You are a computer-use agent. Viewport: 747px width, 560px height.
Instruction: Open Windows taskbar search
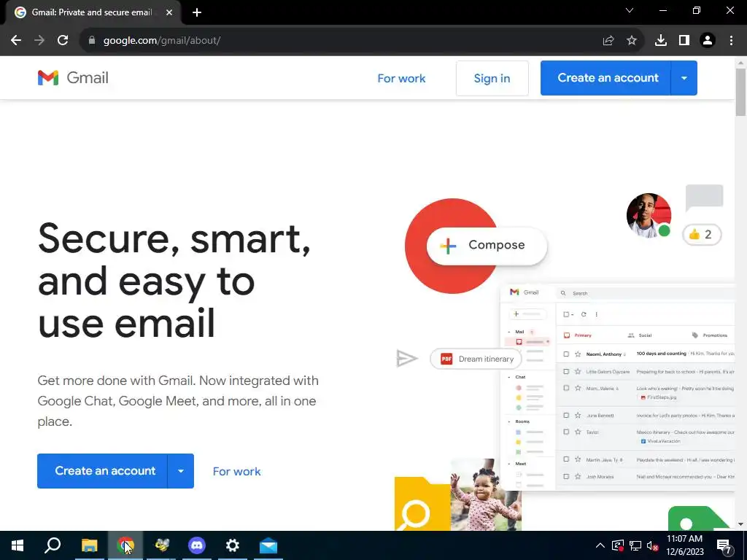(53, 545)
